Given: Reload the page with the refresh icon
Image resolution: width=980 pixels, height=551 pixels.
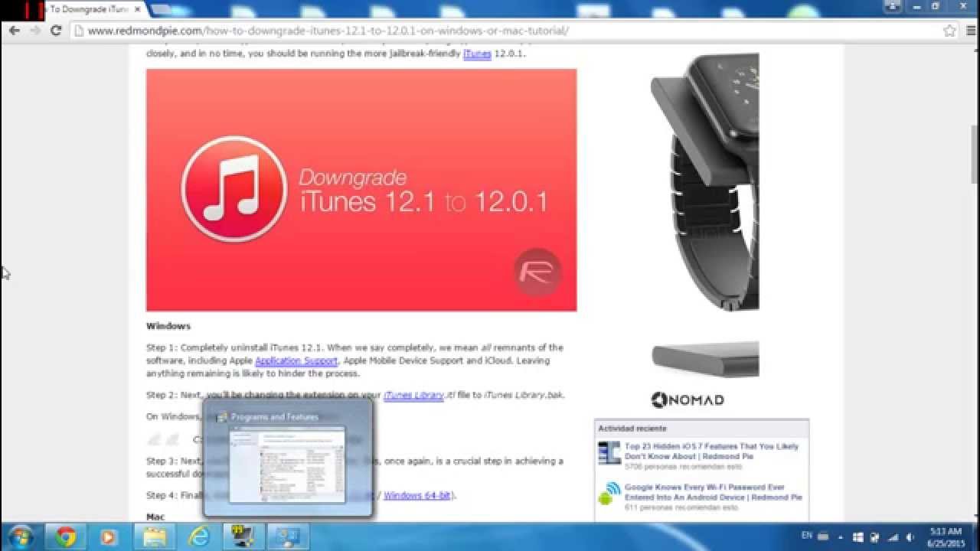Looking at the screenshot, I should (x=56, y=31).
